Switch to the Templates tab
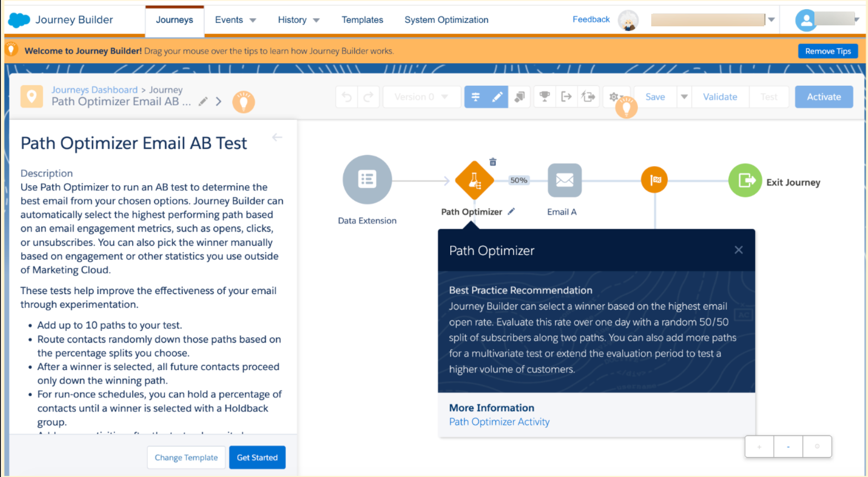 coord(362,20)
